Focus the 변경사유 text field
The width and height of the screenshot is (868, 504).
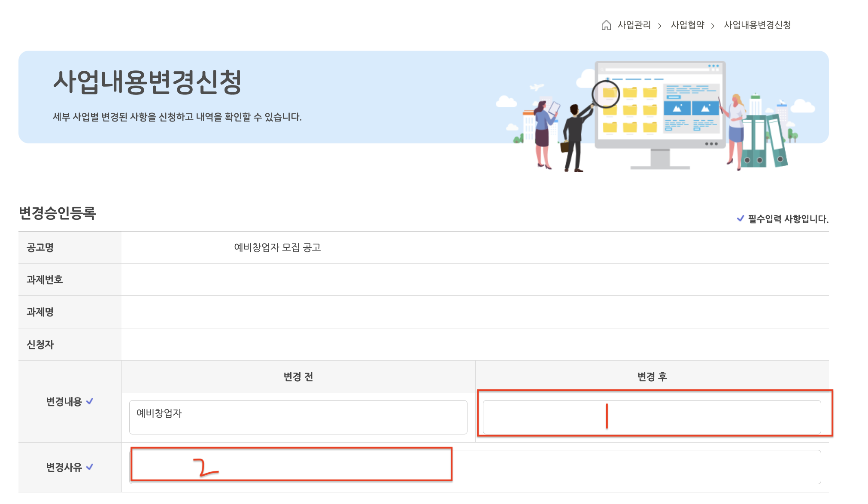(x=475, y=467)
